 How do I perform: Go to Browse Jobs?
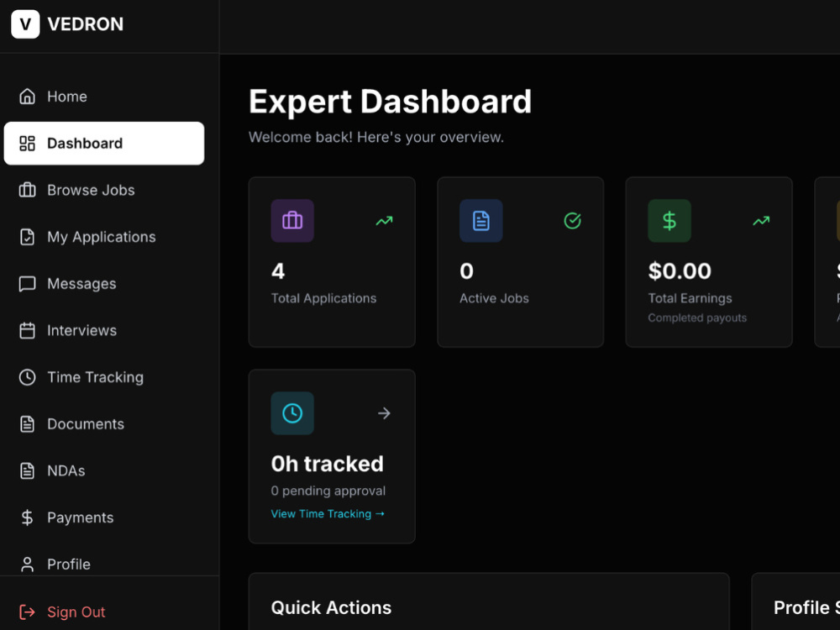(x=104, y=190)
